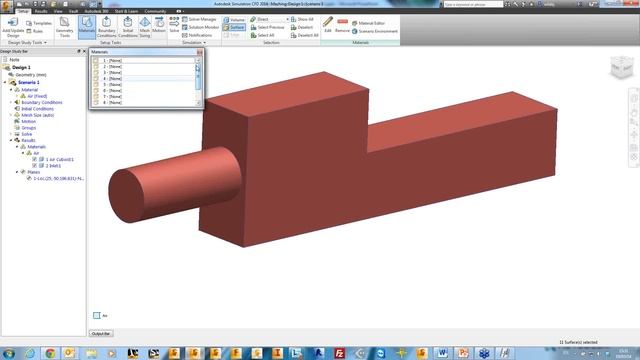Open the Direct selection mode dropdown
This screenshot has height=360, width=640.
287,20
